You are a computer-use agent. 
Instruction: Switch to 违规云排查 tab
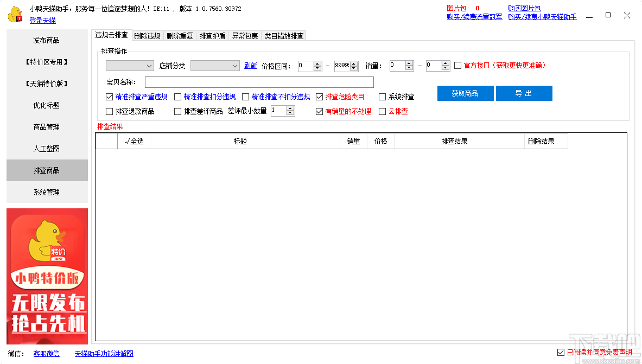[111, 35]
